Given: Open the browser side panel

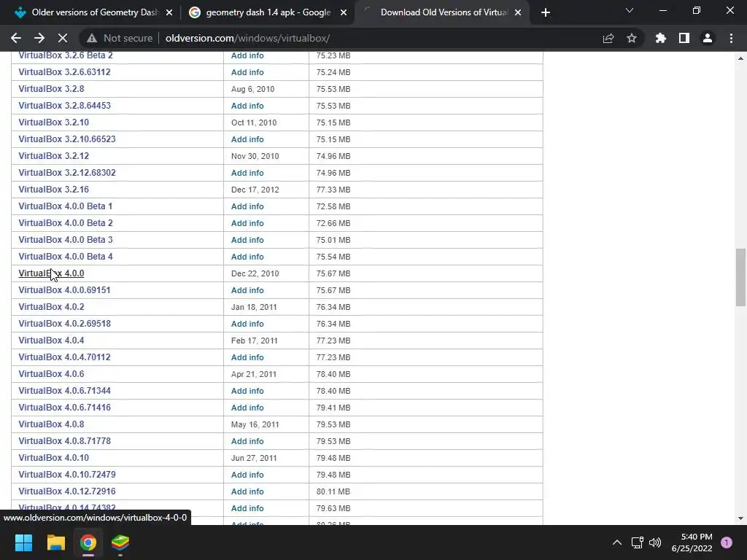Looking at the screenshot, I should tap(684, 38).
